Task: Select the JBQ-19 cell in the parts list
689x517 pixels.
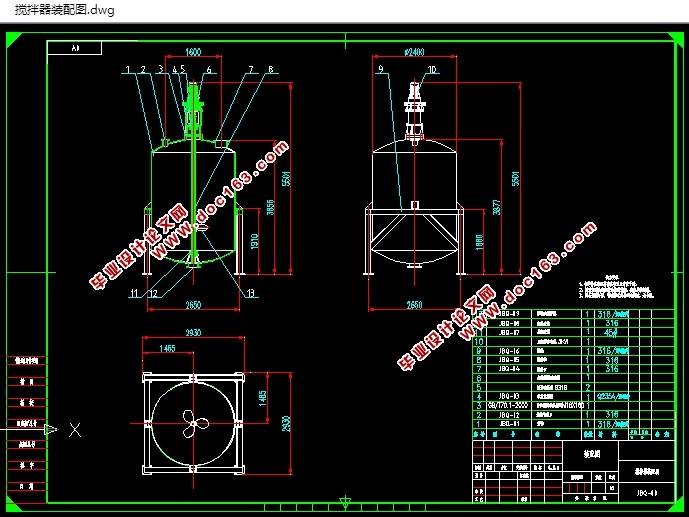Action: [x=509, y=314]
